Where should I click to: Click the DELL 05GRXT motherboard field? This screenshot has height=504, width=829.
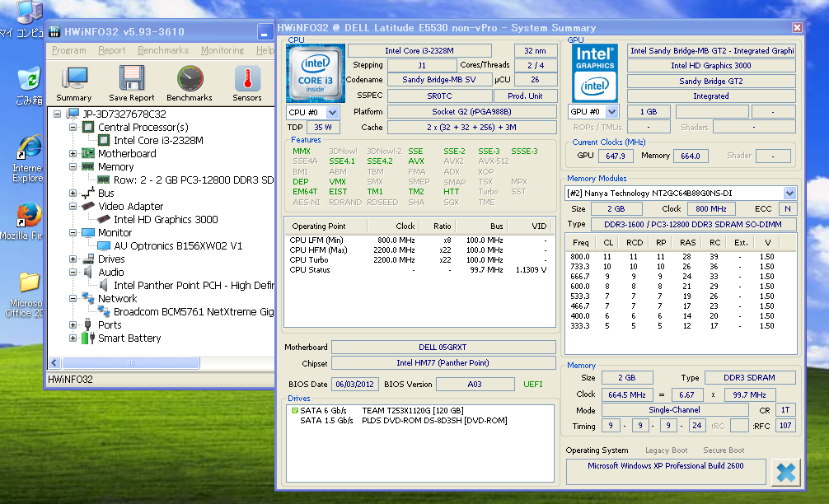443,347
